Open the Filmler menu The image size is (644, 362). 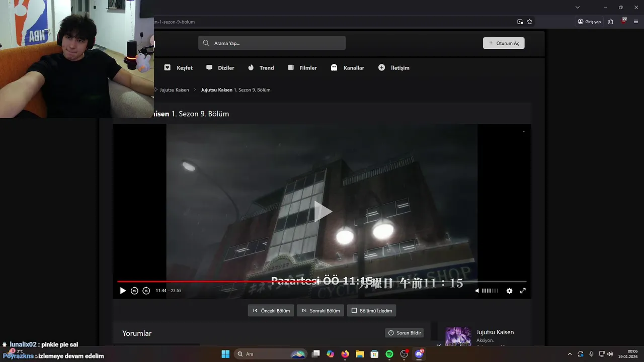302,68
